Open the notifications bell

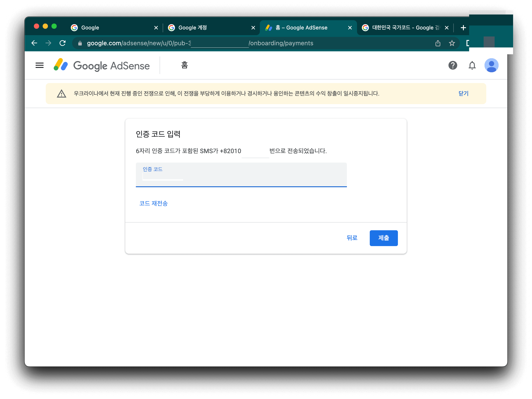pos(472,65)
